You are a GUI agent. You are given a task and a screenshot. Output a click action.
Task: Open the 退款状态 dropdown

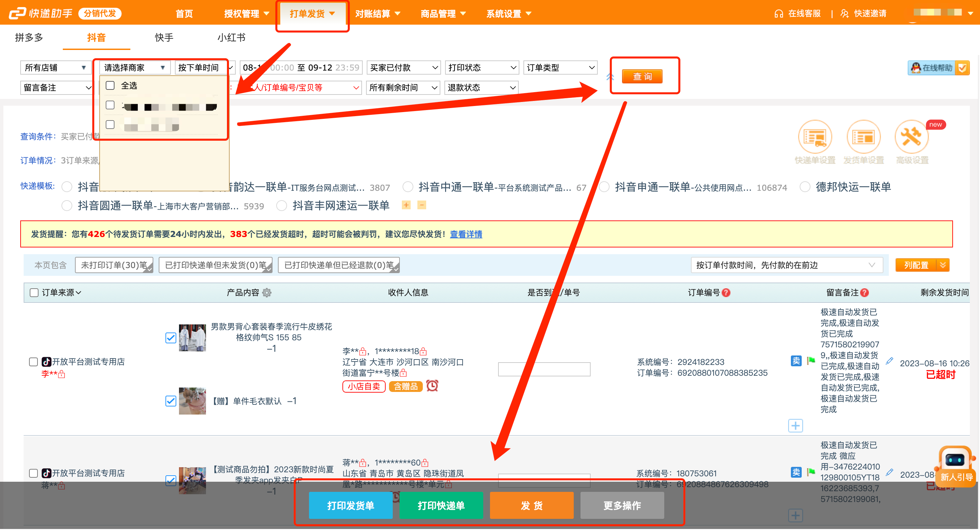(x=482, y=87)
